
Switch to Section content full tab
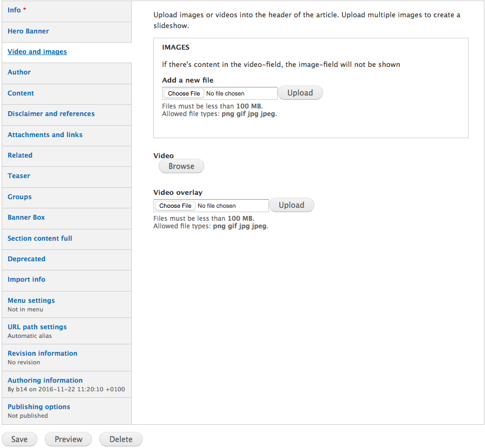[40, 239]
